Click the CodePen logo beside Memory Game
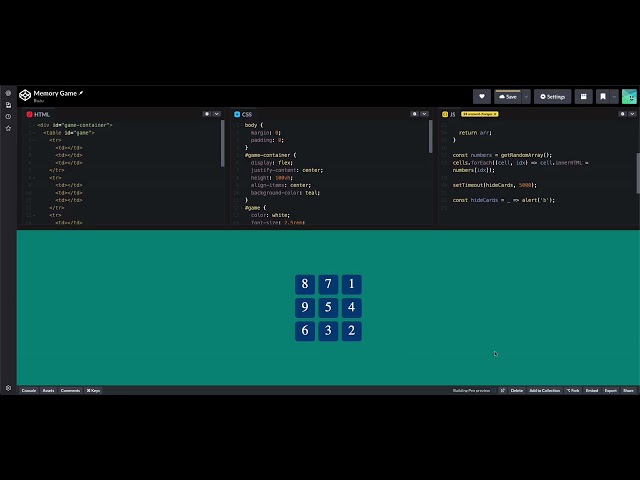The height and width of the screenshot is (480, 640). coord(25,95)
